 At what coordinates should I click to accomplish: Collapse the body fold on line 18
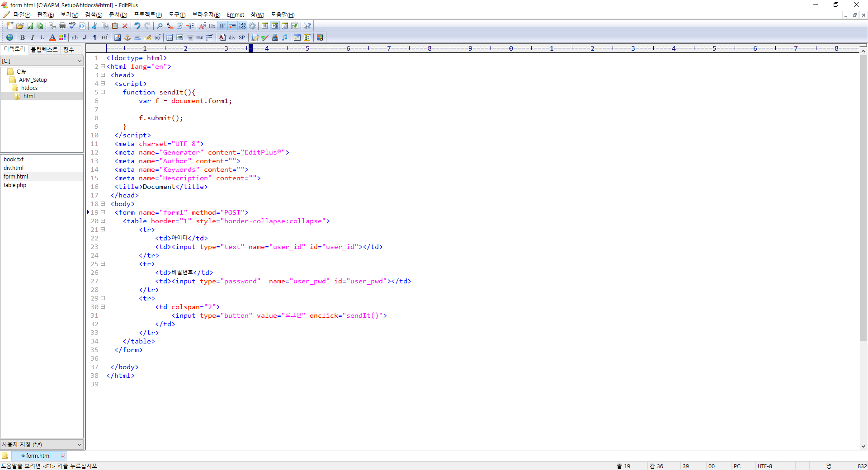pyautogui.click(x=103, y=204)
